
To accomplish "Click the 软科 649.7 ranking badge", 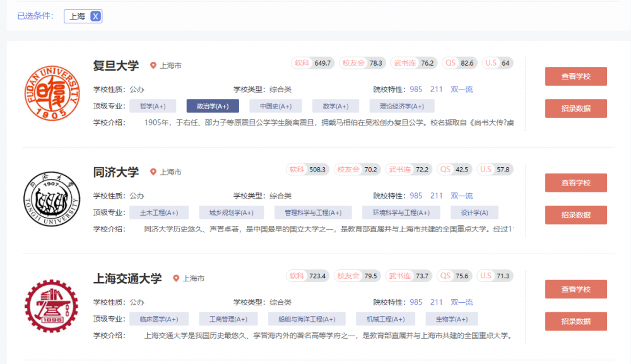I will coord(313,63).
